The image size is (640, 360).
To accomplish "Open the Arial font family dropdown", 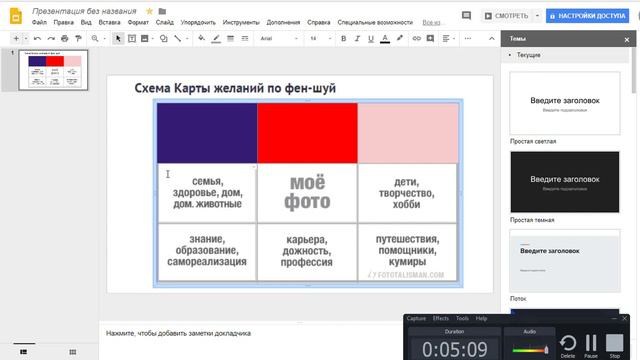I will 279,38.
